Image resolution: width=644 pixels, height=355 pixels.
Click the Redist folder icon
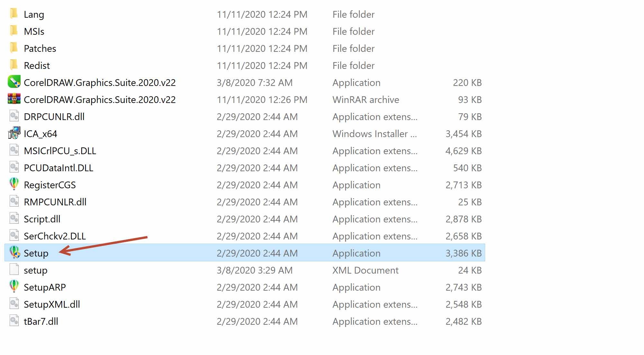point(14,65)
